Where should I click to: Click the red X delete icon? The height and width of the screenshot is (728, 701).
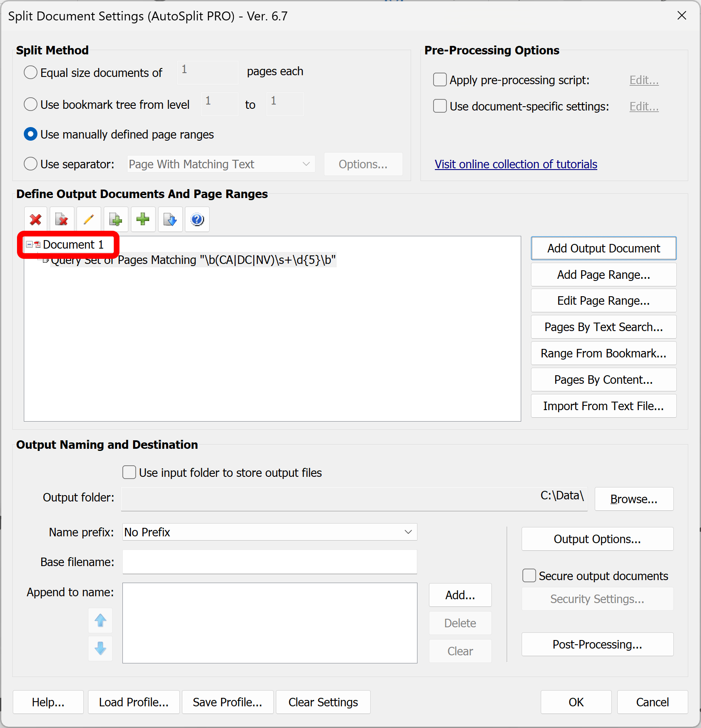click(36, 220)
